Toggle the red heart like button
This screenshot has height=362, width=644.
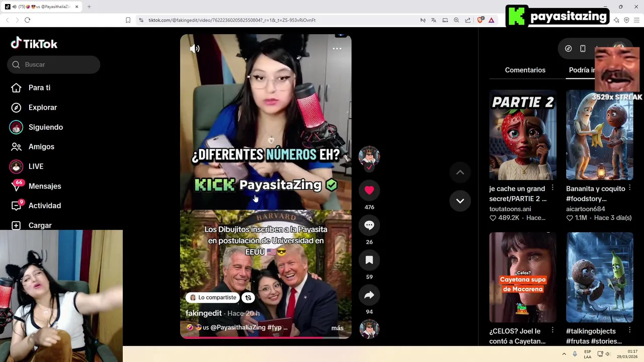point(369,190)
